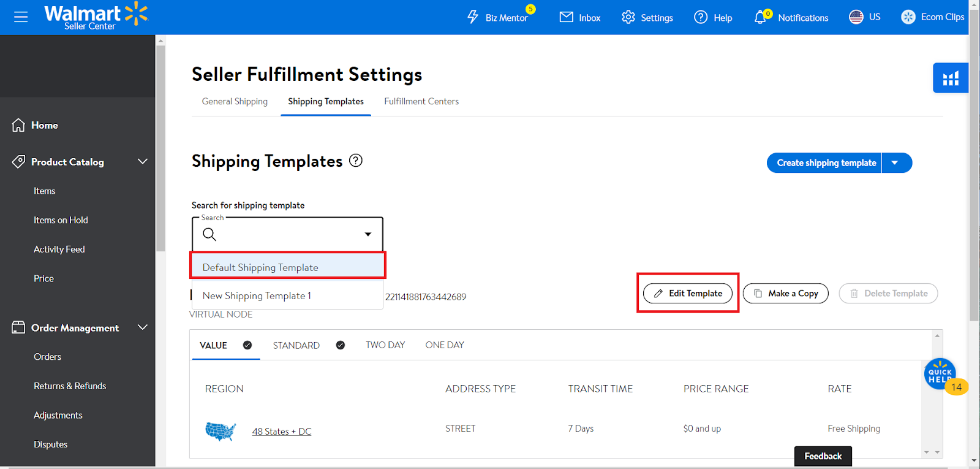Select Default Shipping Template option
Image resolution: width=980 pixels, height=469 pixels.
coord(287,267)
